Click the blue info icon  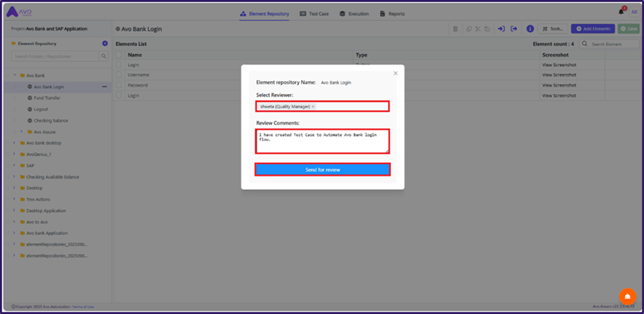point(529,29)
